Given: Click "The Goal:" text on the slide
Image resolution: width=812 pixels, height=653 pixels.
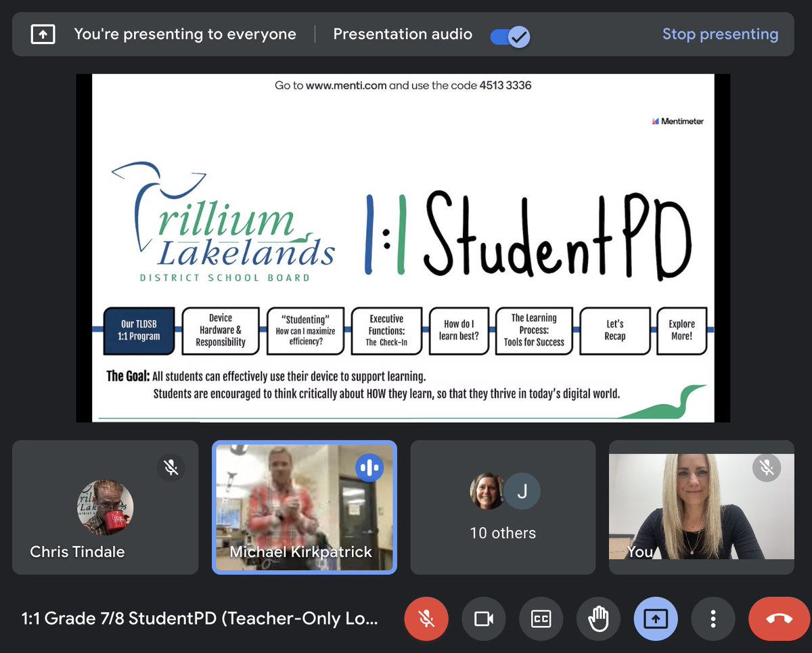Looking at the screenshot, I should point(128,376).
